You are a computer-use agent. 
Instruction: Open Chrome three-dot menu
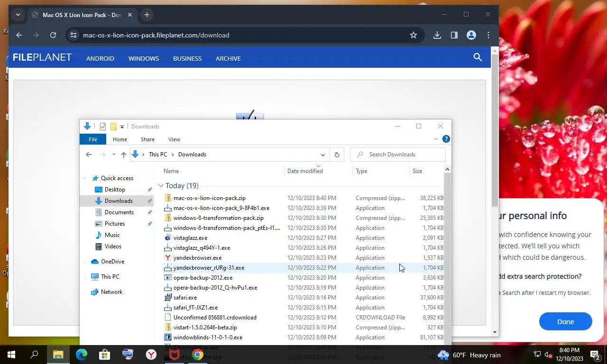tap(488, 35)
